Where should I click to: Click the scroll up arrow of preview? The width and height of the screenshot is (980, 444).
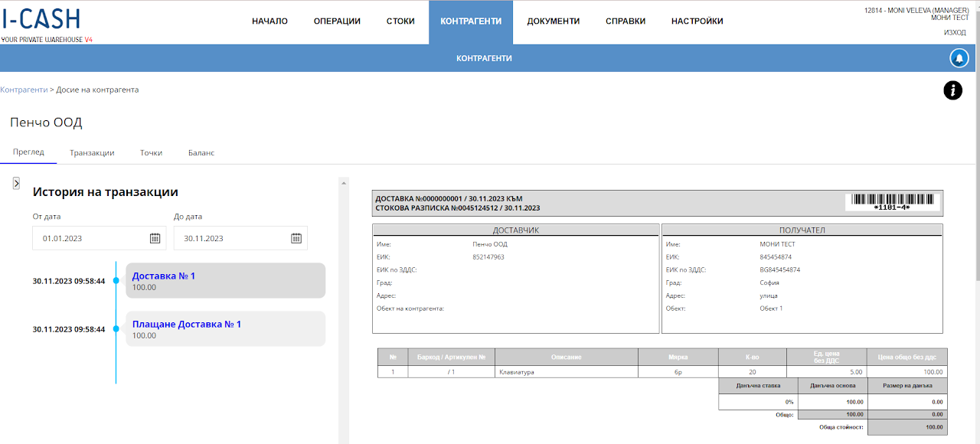(x=344, y=182)
